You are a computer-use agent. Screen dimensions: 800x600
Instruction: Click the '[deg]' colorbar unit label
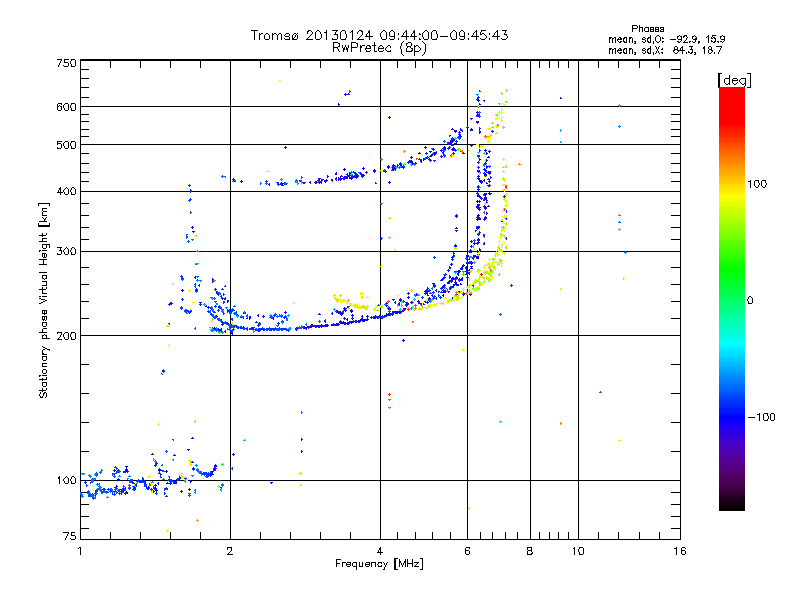coord(734,80)
